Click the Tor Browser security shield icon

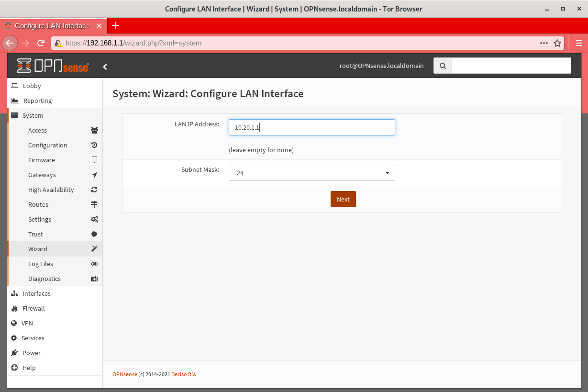57,43
